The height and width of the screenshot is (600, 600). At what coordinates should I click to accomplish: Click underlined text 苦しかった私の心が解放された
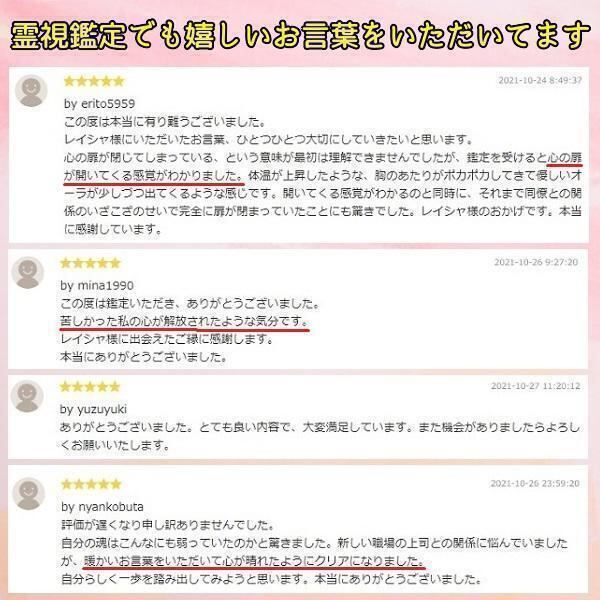point(139,321)
